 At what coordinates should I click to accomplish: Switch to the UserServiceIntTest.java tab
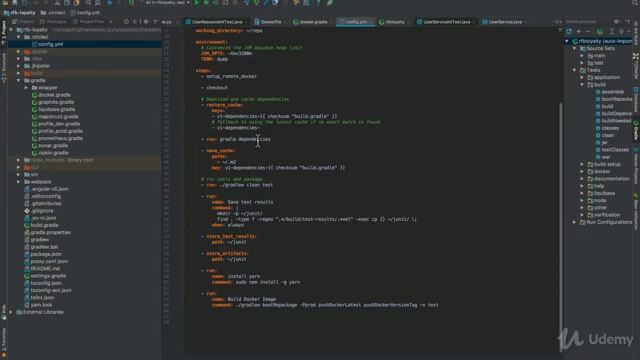pos(446,22)
